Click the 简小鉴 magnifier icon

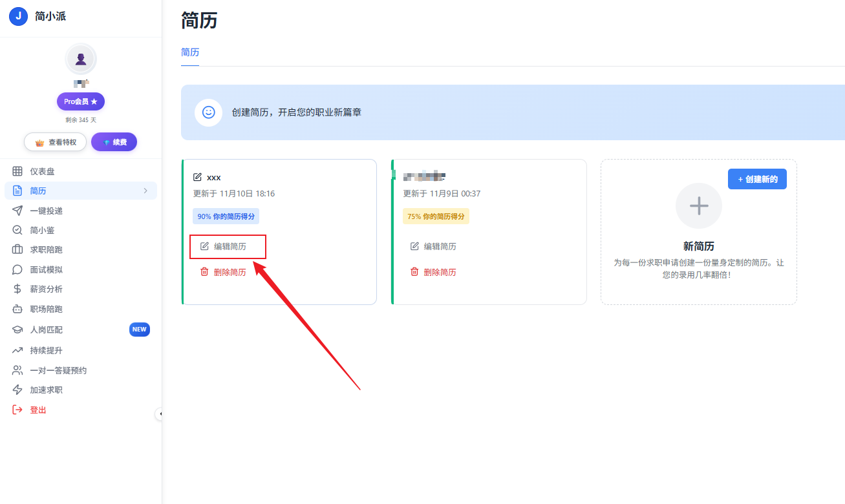[18, 230]
